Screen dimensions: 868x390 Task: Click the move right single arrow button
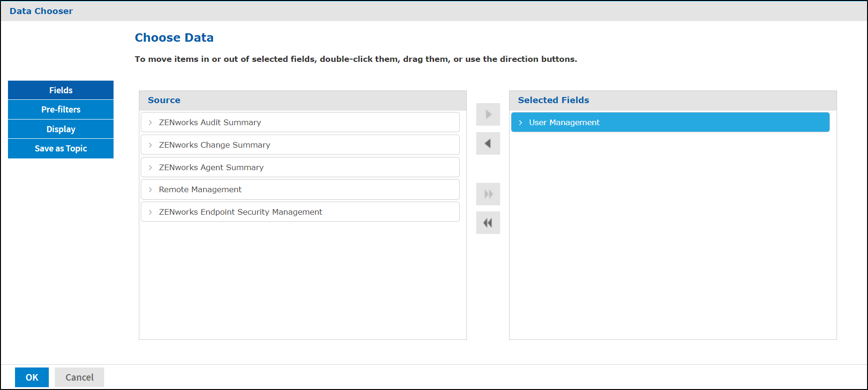[x=488, y=114]
